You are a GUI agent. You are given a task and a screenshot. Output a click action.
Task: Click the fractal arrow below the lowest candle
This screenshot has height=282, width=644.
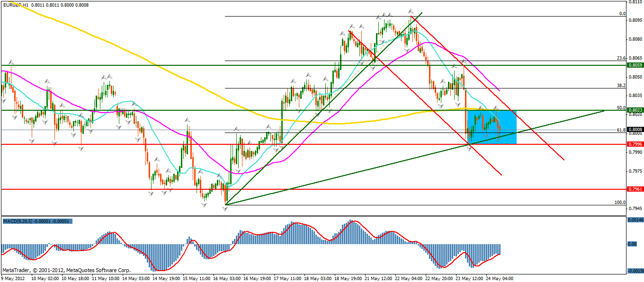point(225,208)
